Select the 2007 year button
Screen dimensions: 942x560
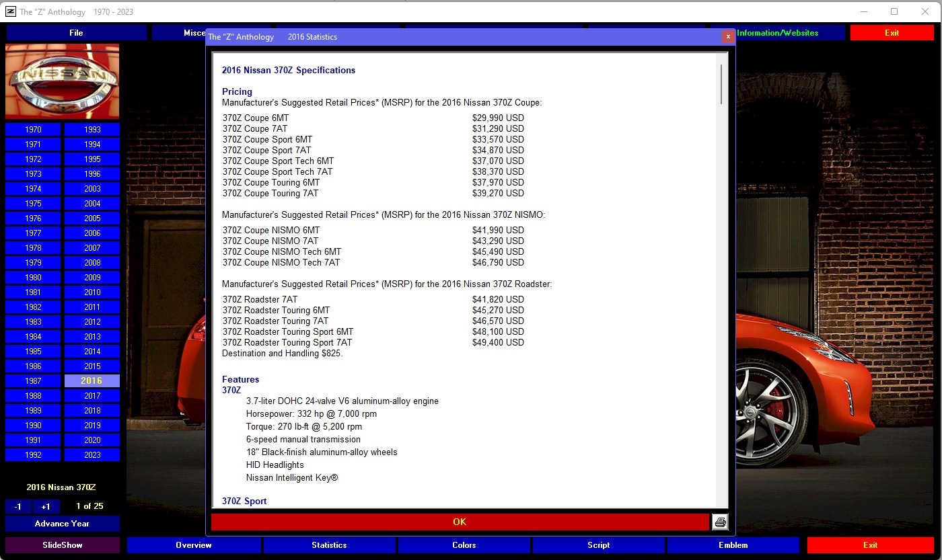click(92, 248)
